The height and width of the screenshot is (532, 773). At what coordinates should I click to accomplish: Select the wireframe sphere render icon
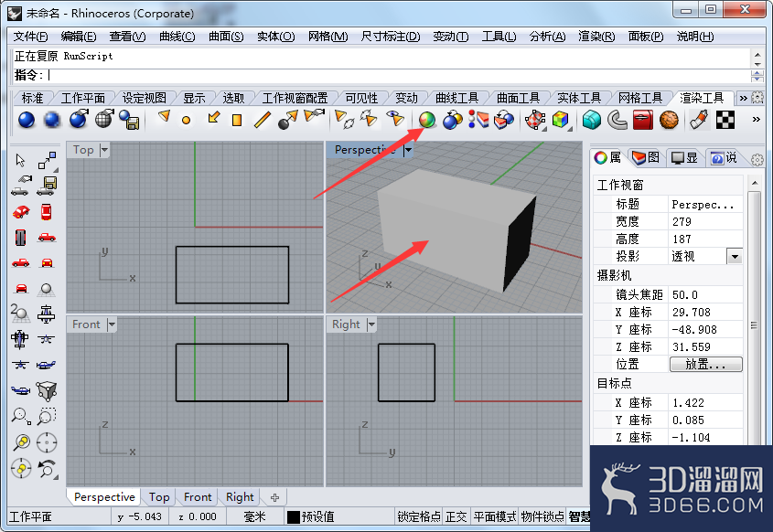104,119
